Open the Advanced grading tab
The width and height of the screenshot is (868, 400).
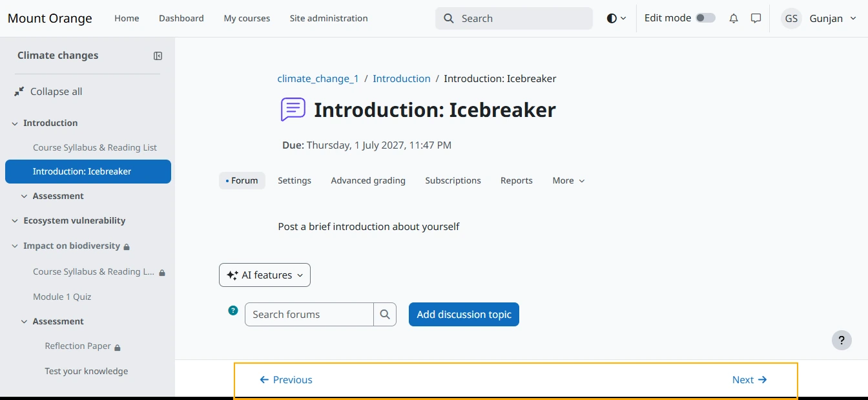[x=368, y=181]
